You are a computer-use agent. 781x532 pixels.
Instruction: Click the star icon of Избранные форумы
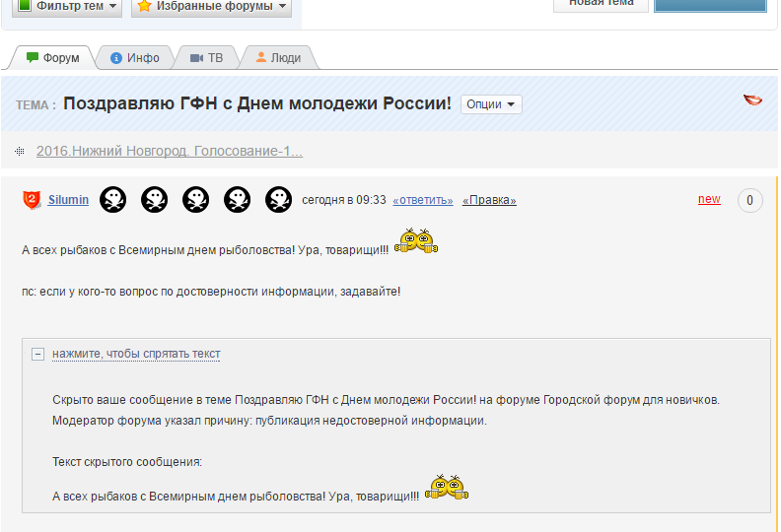click(144, 6)
